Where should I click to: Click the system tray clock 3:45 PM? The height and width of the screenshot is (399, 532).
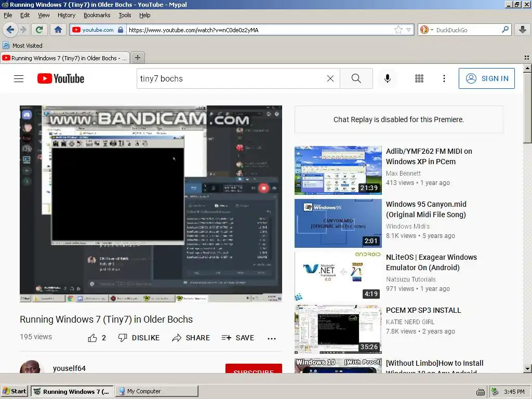tap(514, 392)
